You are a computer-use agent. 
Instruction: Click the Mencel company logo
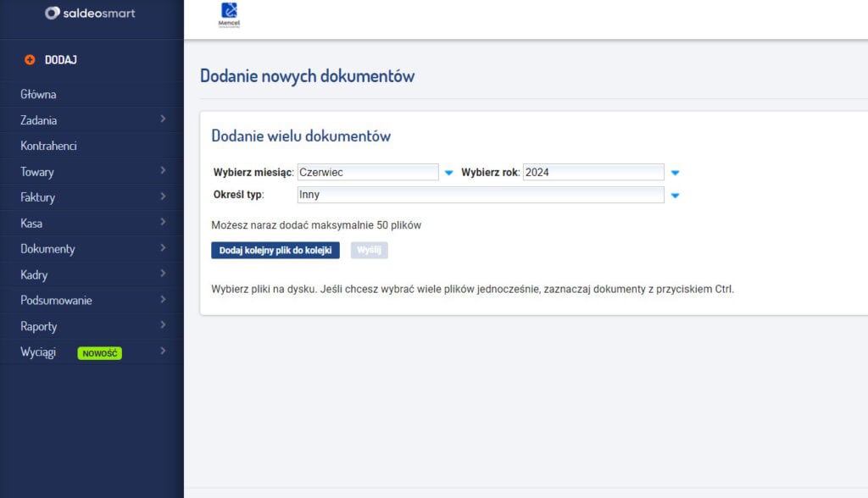(229, 15)
